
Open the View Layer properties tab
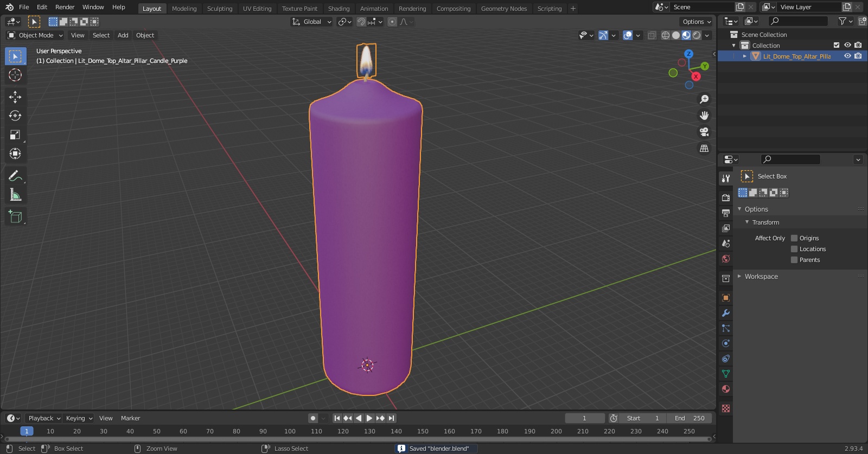coord(726,228)
